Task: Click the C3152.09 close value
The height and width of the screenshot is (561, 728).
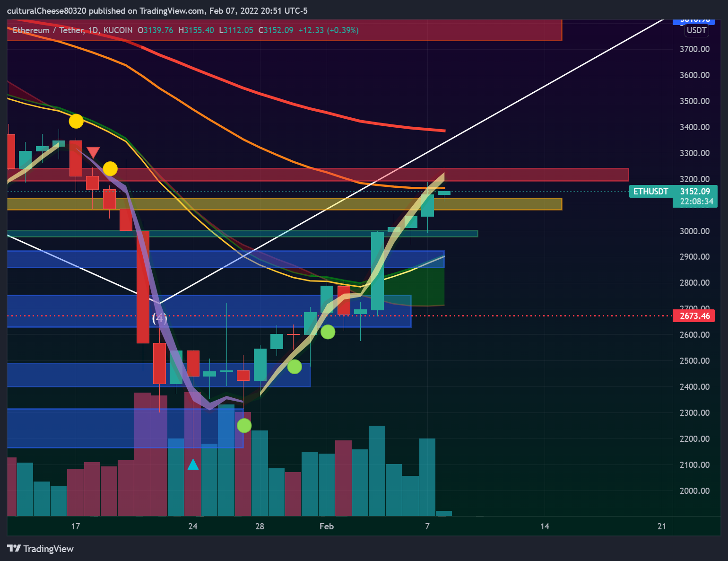Action: (276, 30)
